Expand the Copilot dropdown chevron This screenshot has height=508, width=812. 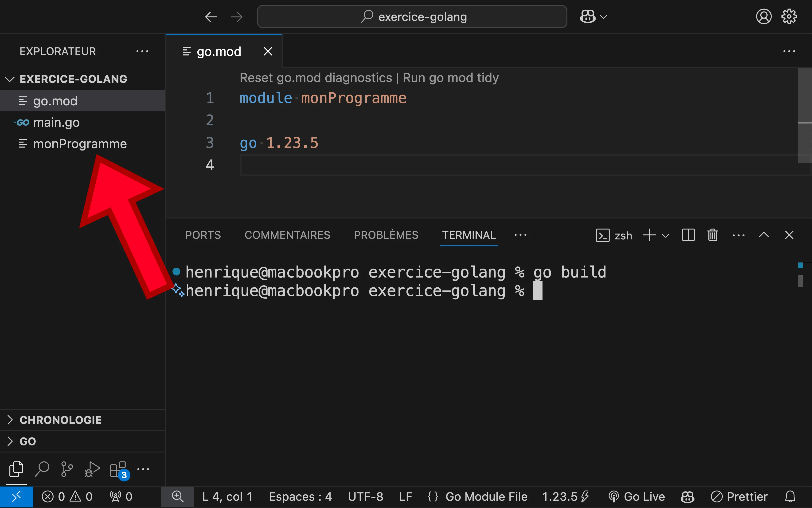(603, 16)
